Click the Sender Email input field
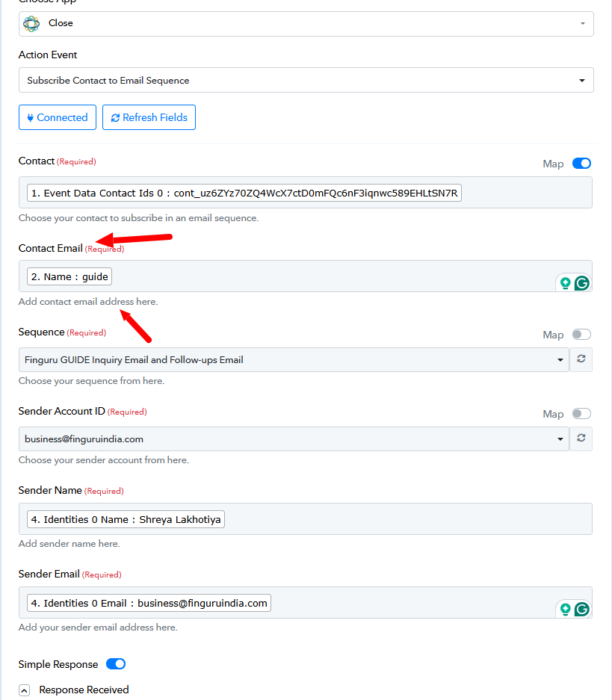This screenshot has height=700, width=612. (306, 602)
